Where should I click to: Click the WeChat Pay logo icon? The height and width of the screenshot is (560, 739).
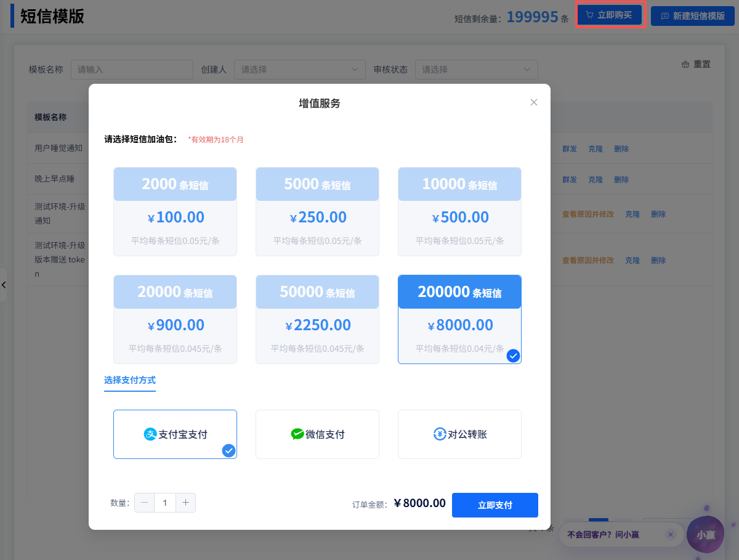[x=297, y=434]
